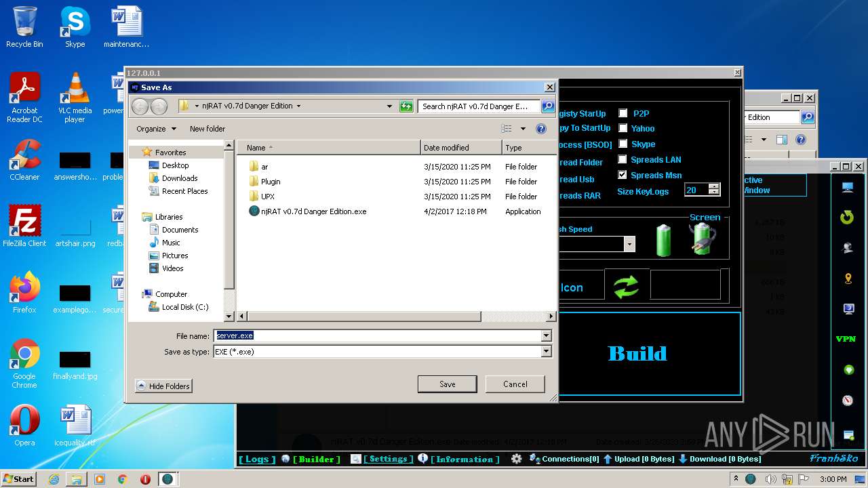Open the Builder tab in njRAT
Screen dimensions: 868x488
[x=317, y=459]
